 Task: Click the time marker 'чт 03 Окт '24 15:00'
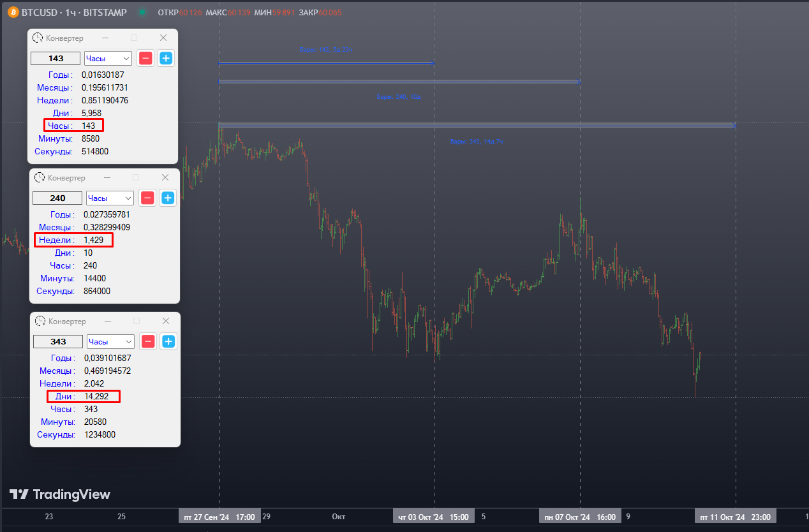[x=434, y=517]
